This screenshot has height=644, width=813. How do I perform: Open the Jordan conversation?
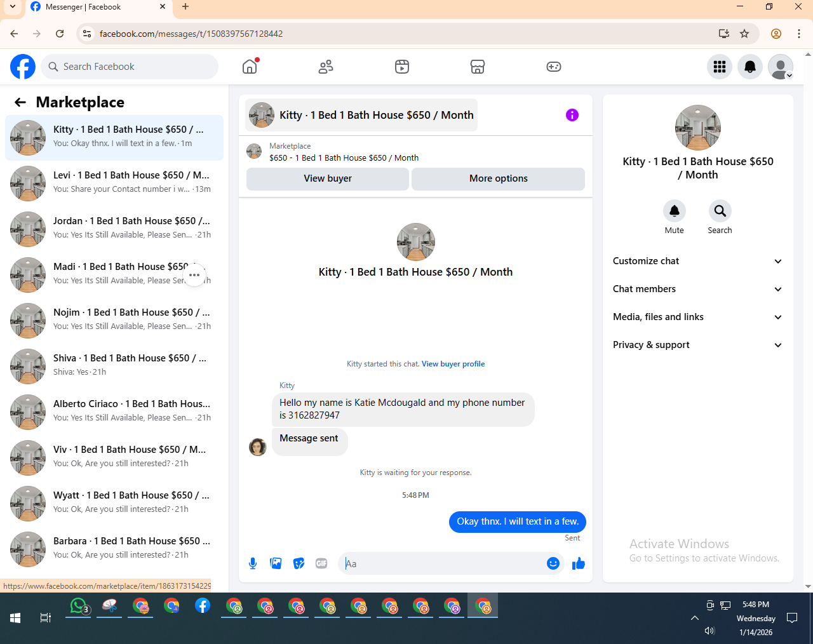(x=114, y=229)
